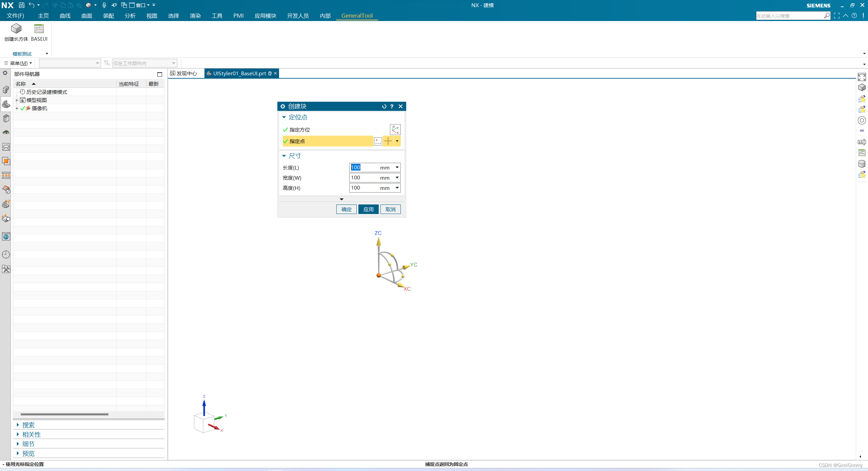Click the specify orientation CSYS icon
Image resolution: width=868 pixels, height=471 pixels.
(x=395, y=130)
